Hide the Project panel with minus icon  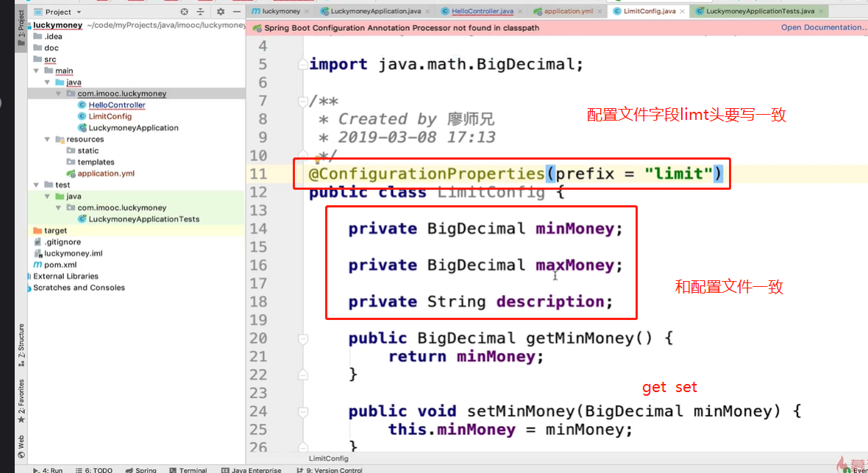[236, 12]
